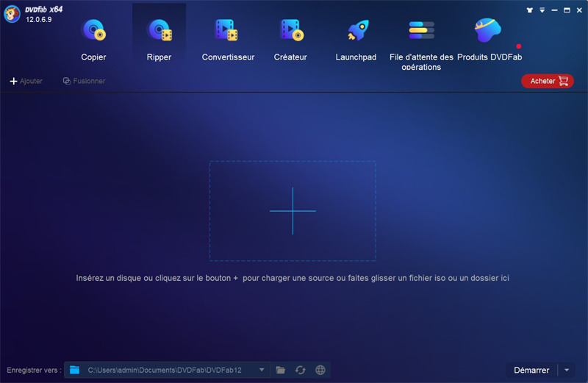
Task: Click the refresh arrows icon near the path
Action: [300, 370]
